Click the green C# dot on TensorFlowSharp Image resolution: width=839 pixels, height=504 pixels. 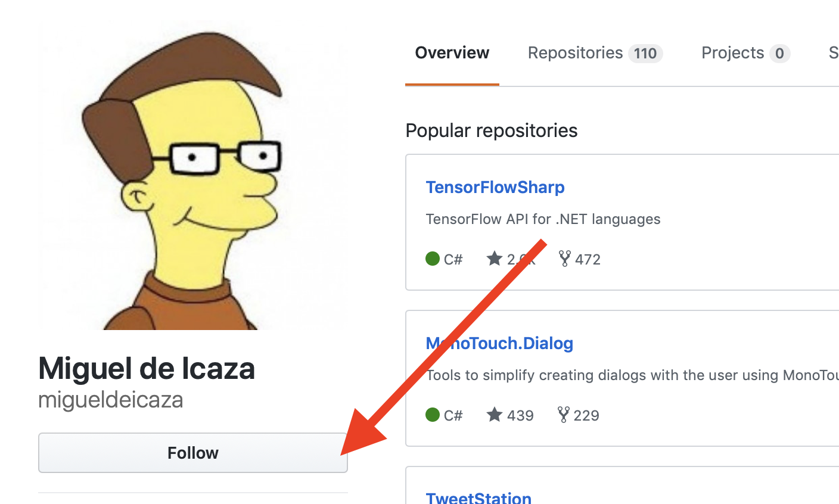tap(433, 259)
